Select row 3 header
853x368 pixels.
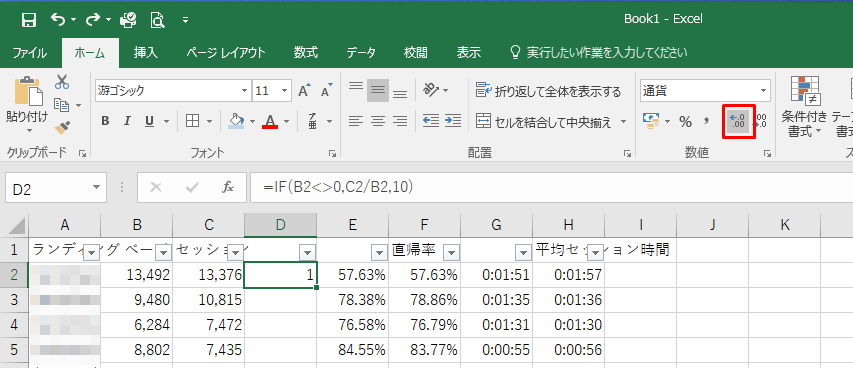pyautogui.click(x=14, y=300)
